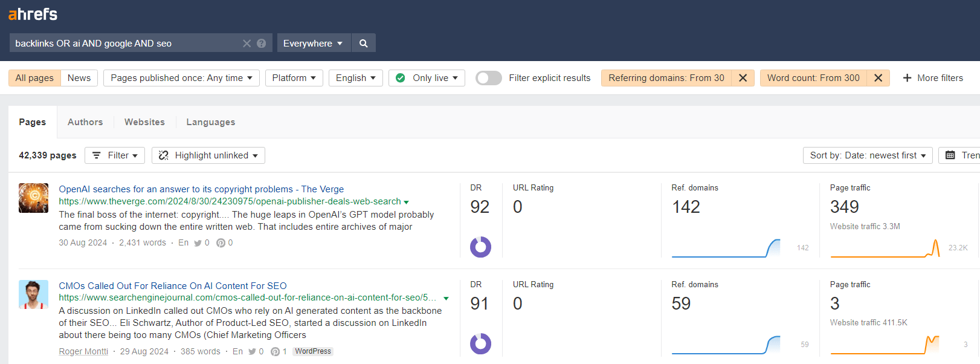980x364 pixels.
Task: Click the DR 92 donut chart
Action: tap(481, 247)
